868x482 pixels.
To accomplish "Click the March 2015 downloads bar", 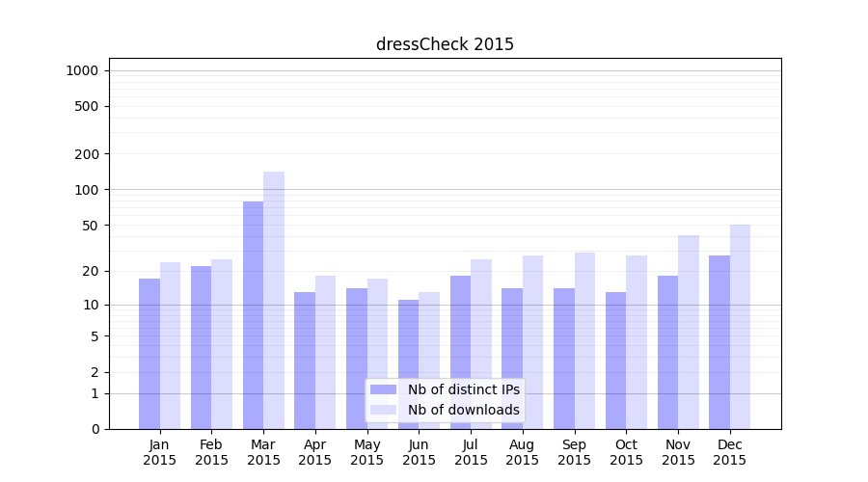I will pos(274,300).
